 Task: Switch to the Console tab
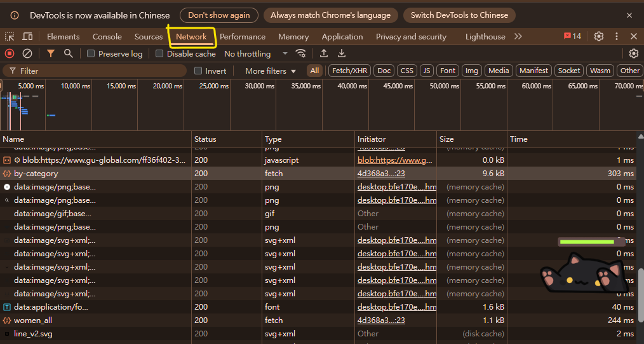107,37
